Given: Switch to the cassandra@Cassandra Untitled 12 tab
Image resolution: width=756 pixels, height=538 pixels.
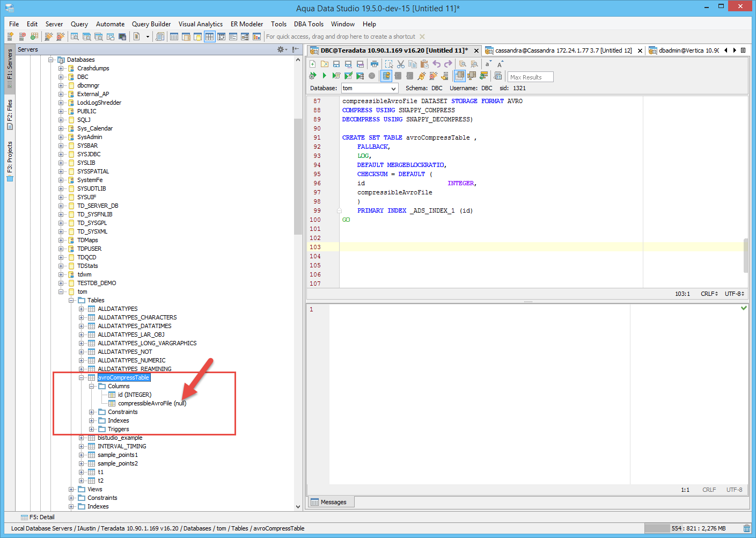Looking at the screenshot, I should 563,50.
